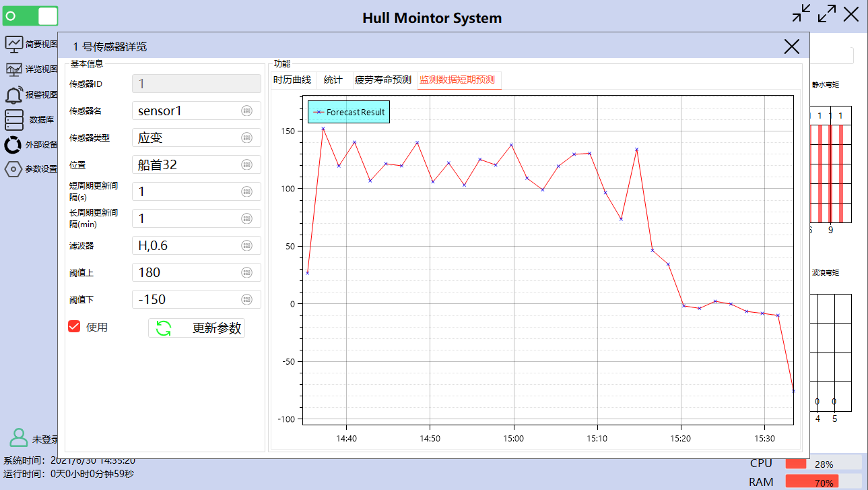Click keyboard icon in 滤波器 field
Image resolution: width=868 pixels, height=490 pixels.
(x=246, y=245)
